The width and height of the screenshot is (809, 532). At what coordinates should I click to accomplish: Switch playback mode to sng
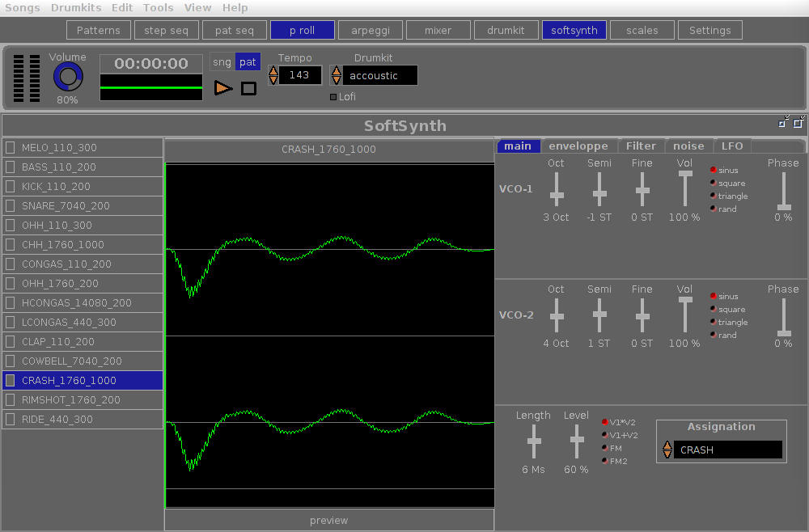point(222,62)
